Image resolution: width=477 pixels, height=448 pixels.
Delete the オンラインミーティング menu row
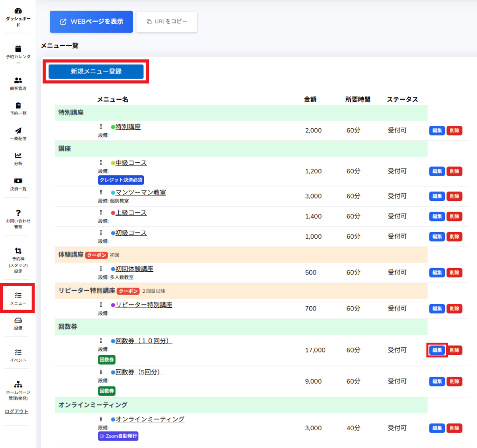[454, 428]
